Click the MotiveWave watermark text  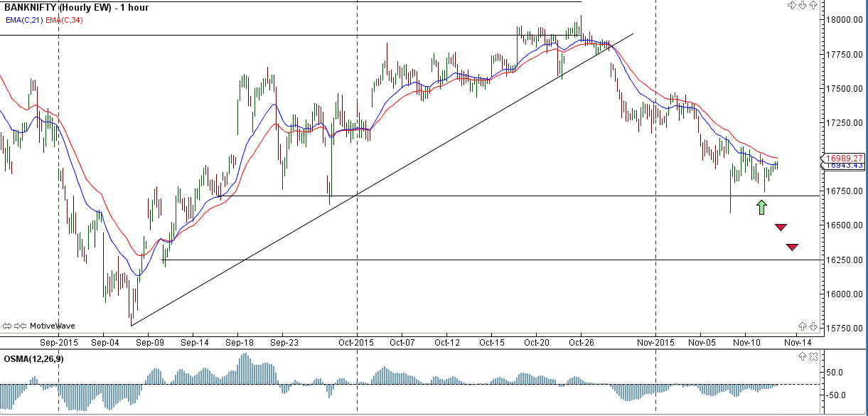point(52,326)
